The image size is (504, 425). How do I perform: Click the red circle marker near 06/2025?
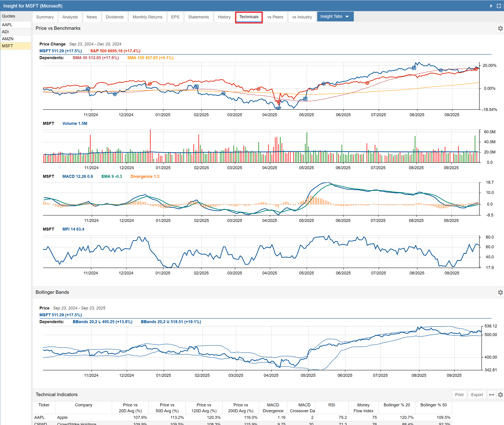pos(367,83)
